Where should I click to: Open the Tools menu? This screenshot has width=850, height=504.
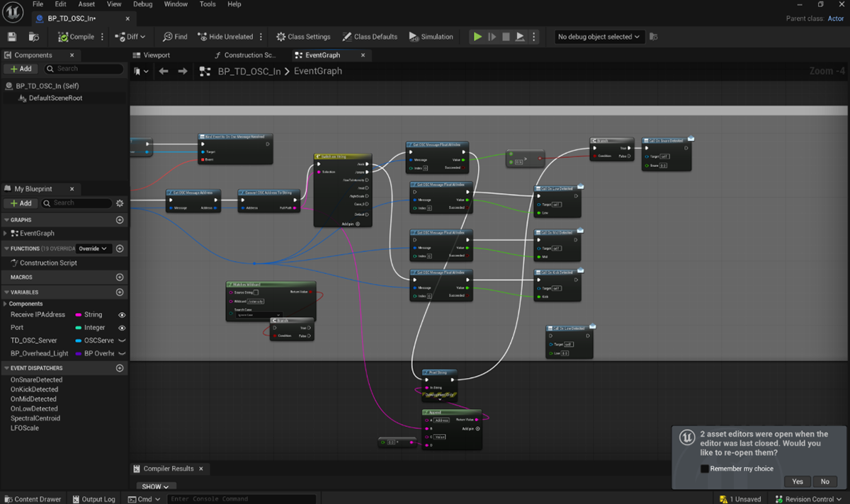[x=208, y=4]
